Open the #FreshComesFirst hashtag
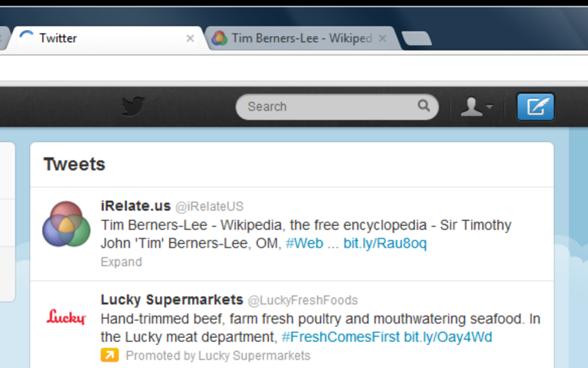588x368 pixels. (341, 337)
